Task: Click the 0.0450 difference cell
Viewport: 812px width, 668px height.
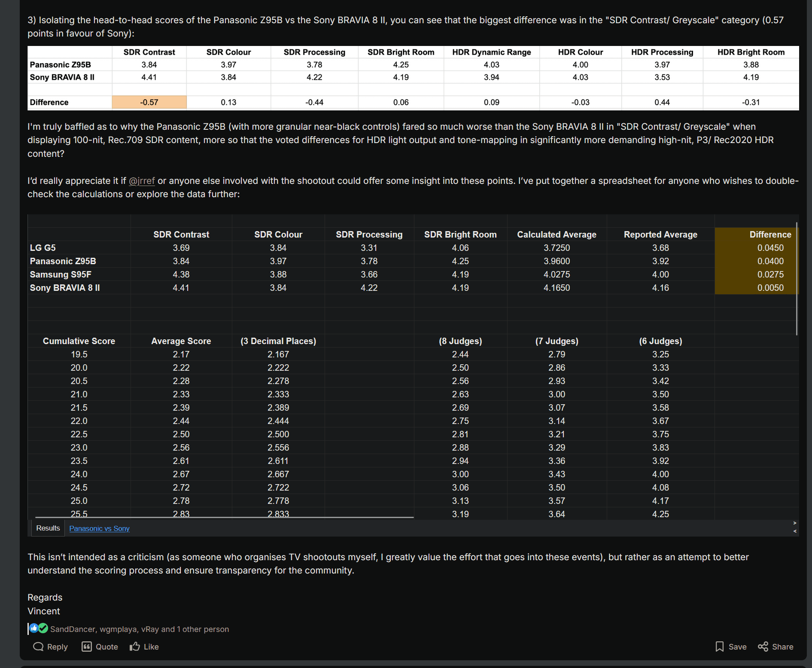Action: 770,248
